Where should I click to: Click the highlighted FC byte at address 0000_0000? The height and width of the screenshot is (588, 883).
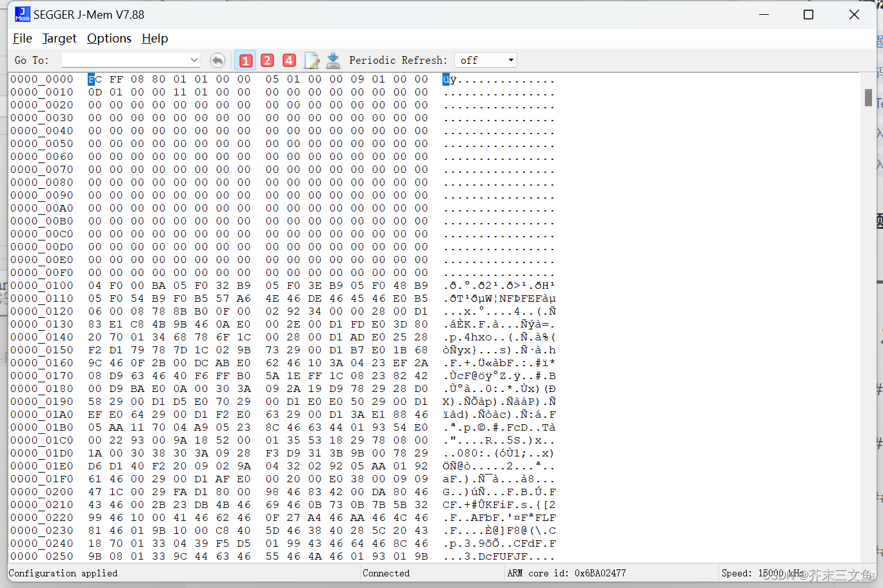point(95,79)
